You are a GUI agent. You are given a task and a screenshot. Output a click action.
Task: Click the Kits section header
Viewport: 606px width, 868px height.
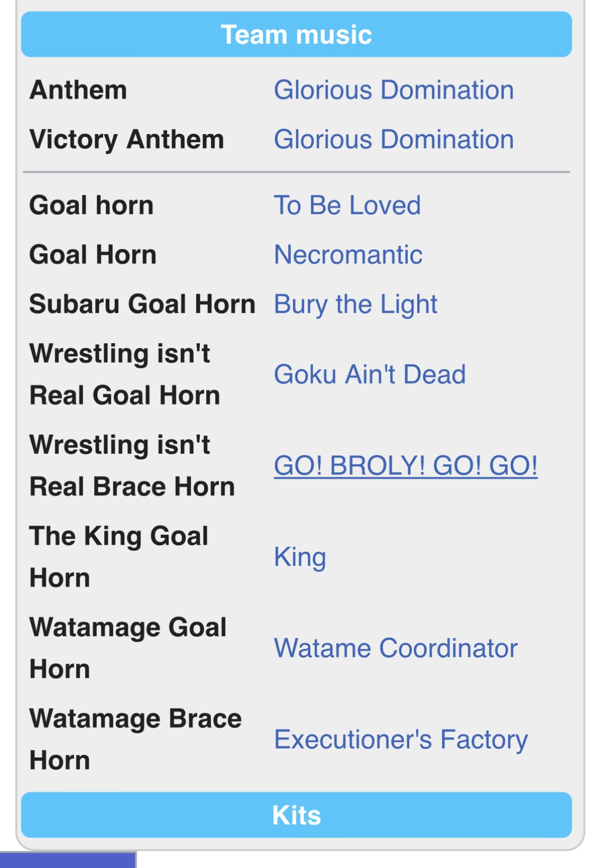[x=296, y=815]
